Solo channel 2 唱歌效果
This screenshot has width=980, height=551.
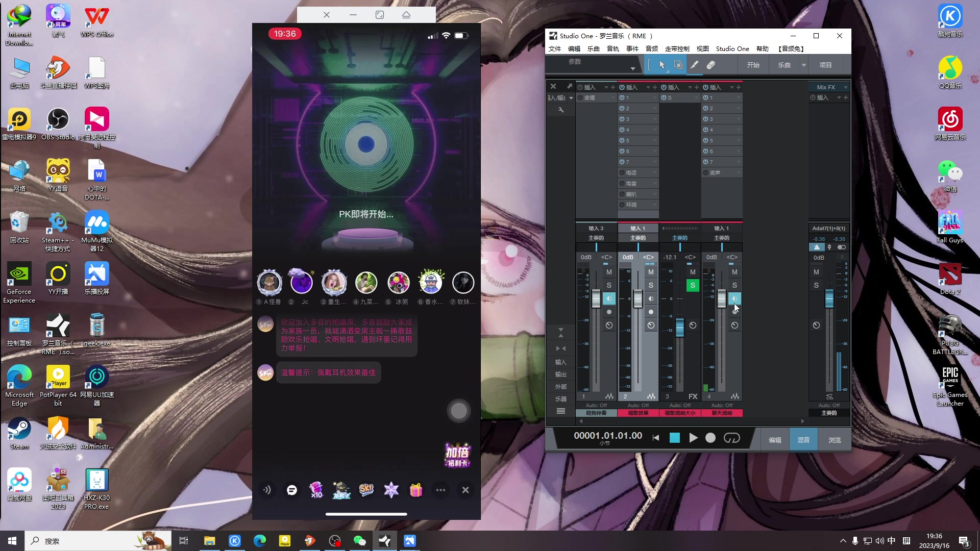click(651, 285)
